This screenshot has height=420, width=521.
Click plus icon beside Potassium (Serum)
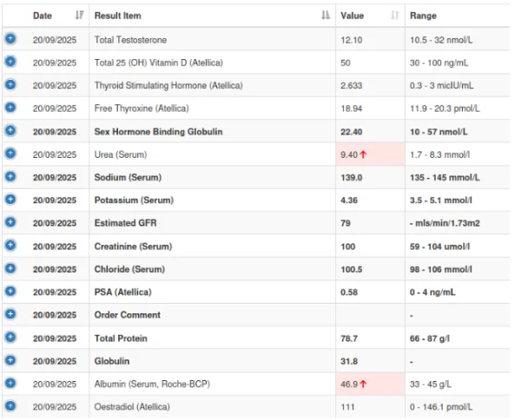point(10,199)
